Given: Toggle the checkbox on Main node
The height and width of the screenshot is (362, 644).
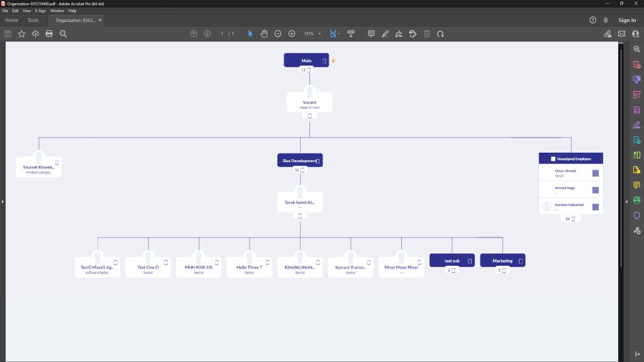Looking at the screenshot, I should click(324, 61).
